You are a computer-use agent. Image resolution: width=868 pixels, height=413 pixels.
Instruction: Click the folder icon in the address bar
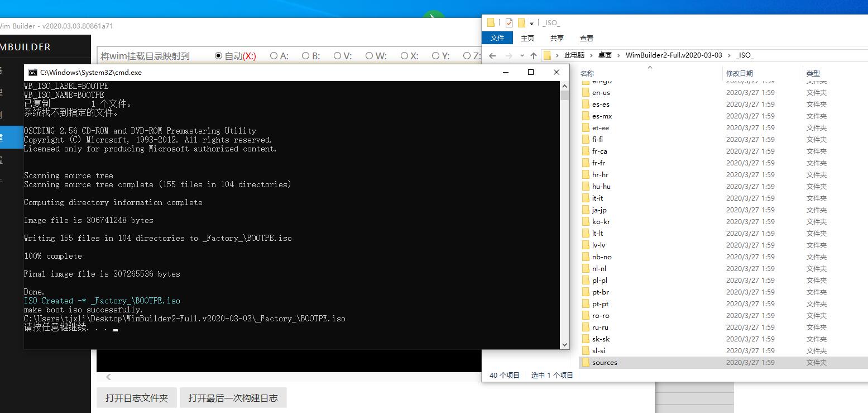[547, 55]
